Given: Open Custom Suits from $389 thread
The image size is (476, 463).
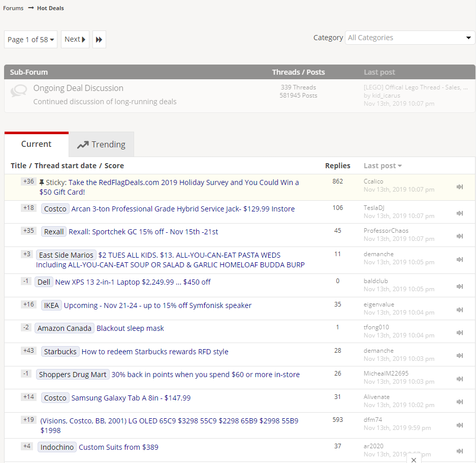Looking at the screenshot, I should point(118,447).
